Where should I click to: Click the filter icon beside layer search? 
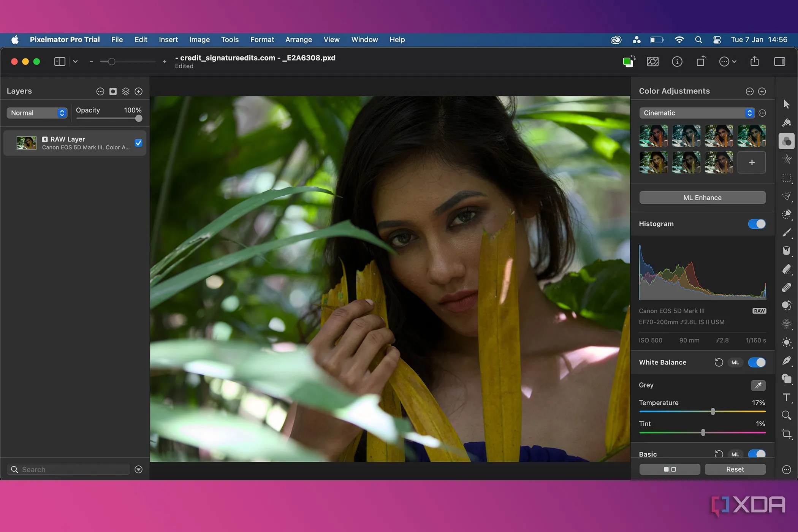pos(139,469)
